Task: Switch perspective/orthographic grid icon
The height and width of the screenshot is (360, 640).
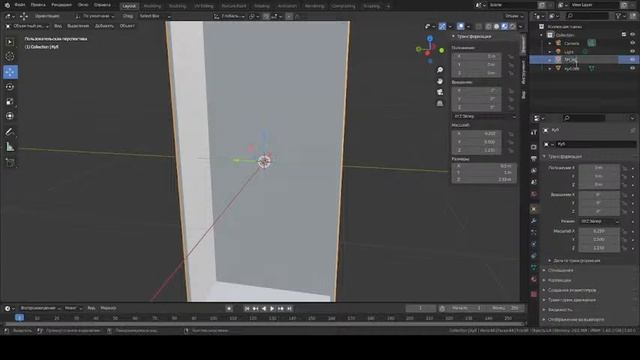Action: click(440, 103)
